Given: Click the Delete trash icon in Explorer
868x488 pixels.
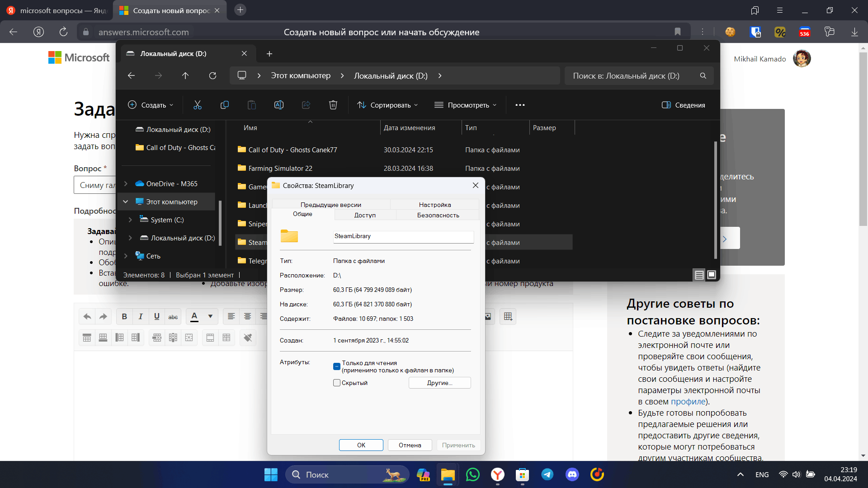Looking at the screenshot, I should 333,105.
